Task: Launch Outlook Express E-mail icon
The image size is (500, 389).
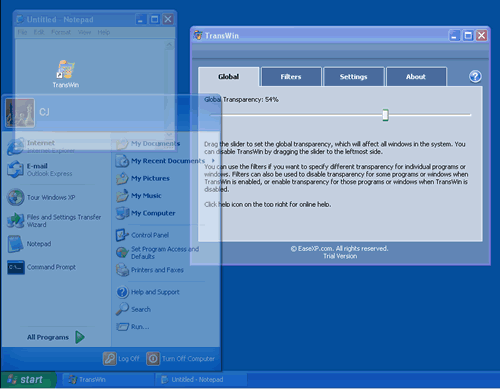Action: tap(15, 169)
